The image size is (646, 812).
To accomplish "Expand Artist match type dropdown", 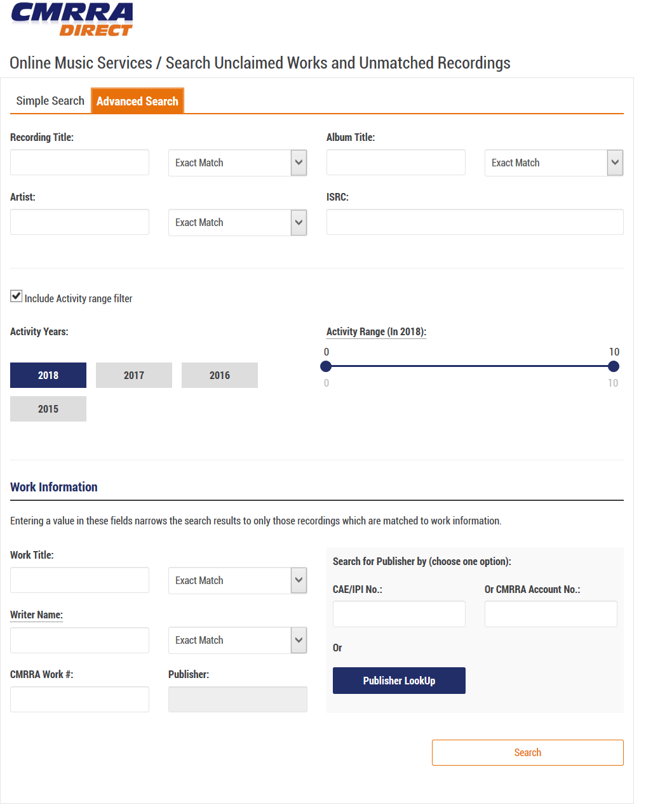I will point(237,223).
